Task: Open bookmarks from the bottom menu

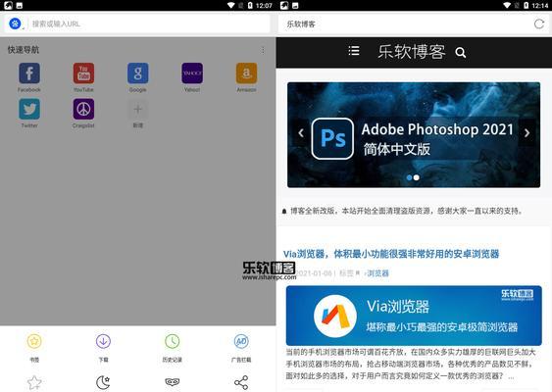Action: [x=34, y=347]
